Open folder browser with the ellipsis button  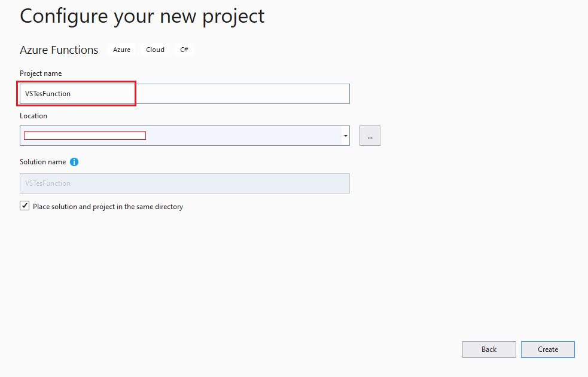click(370, 136)
